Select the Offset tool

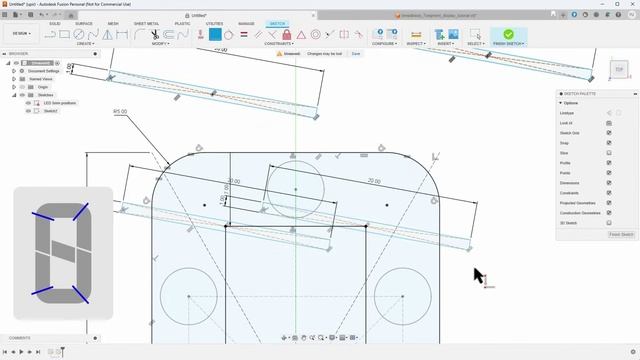click(169, 35)
